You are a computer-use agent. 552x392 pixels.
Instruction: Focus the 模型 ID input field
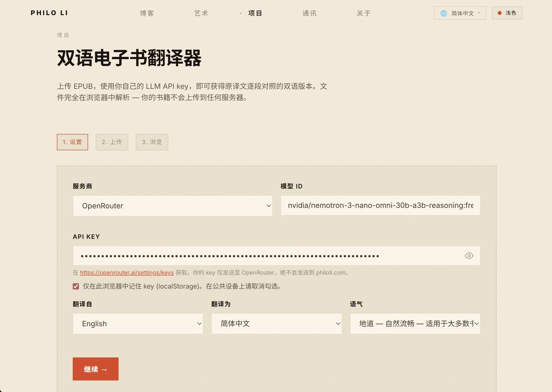tap(380, 205)
